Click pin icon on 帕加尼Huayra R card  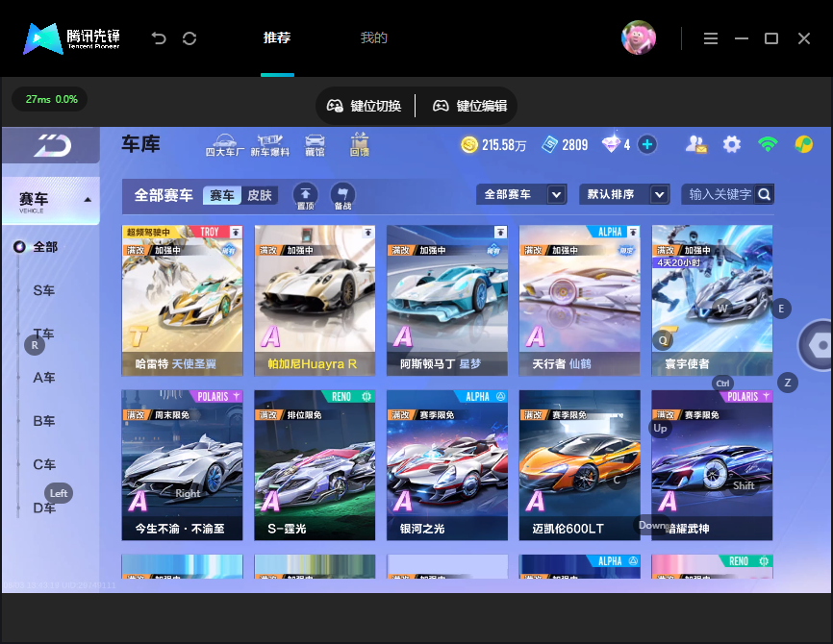click(367, 232)
